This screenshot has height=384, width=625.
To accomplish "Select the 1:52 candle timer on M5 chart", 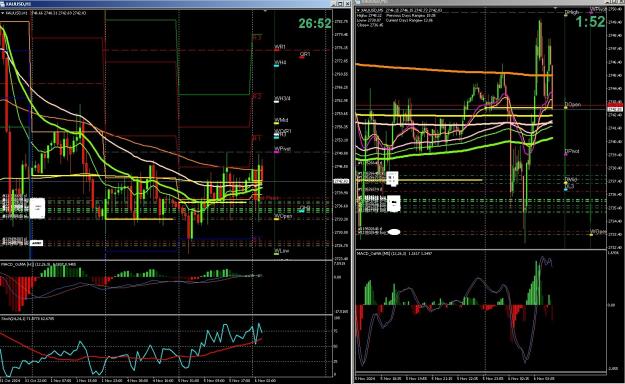I will pos(590,22).
